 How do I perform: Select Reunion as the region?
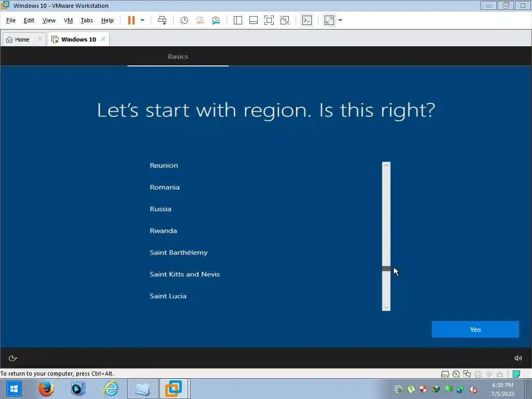point(164,165)
